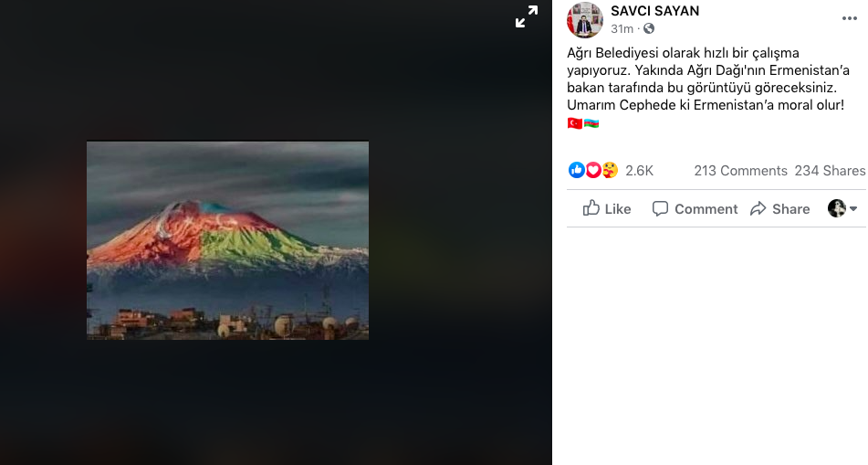This screenshot has height=465, width=868.
Task: Click the 31m post timestamp
Action: click(622, 28)
